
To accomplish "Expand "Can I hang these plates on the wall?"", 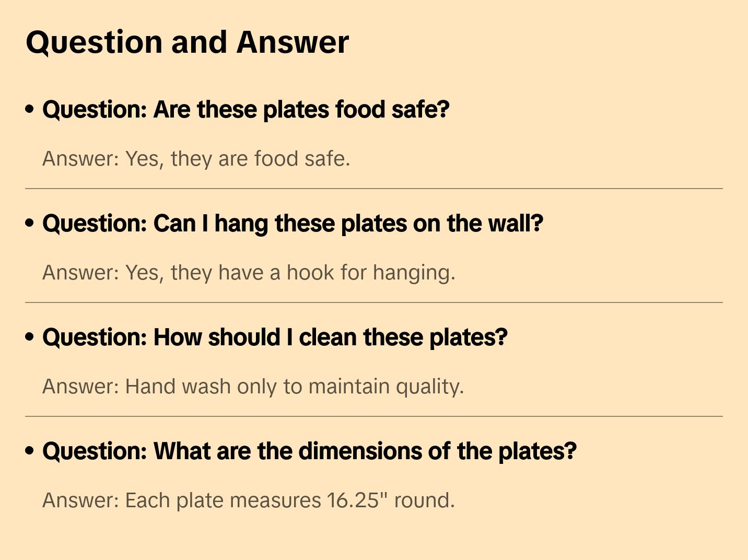I will tap(293, 224).
